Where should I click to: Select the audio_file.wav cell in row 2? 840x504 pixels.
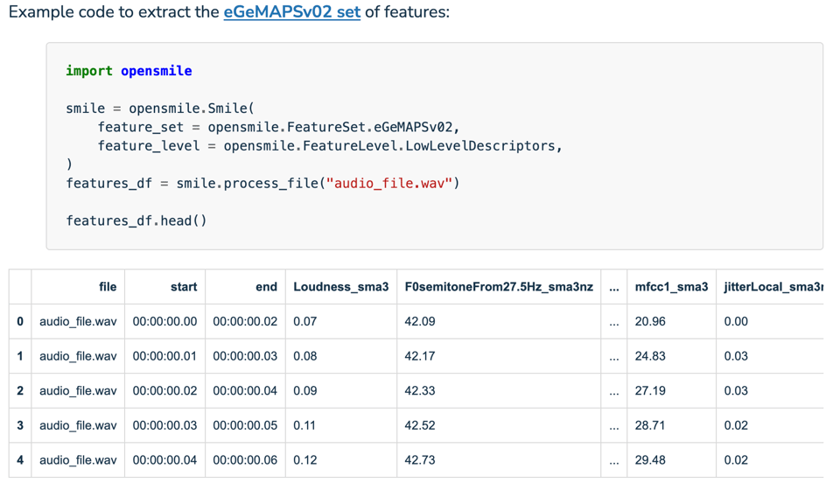(78, 390)
